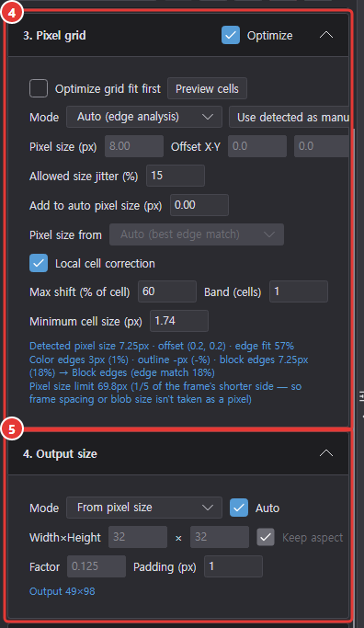
Task: Click the Pixel size (px) field
Action: (x=134, y=146)
